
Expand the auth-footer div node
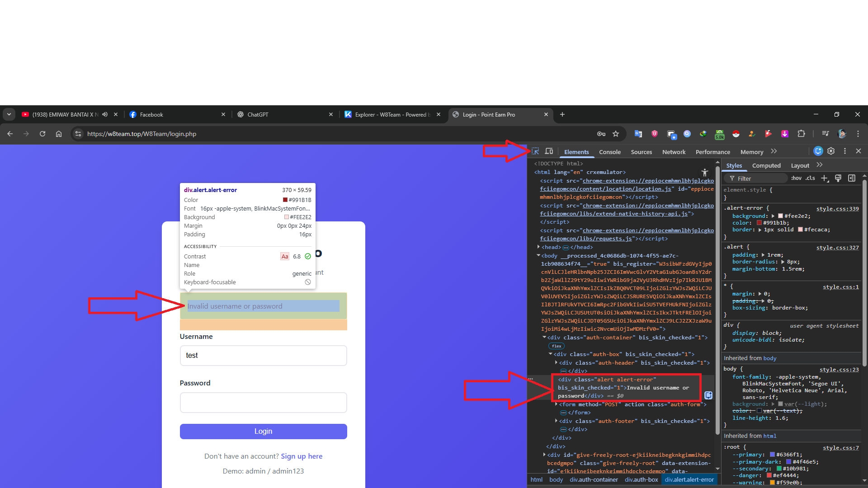[556, 421]
